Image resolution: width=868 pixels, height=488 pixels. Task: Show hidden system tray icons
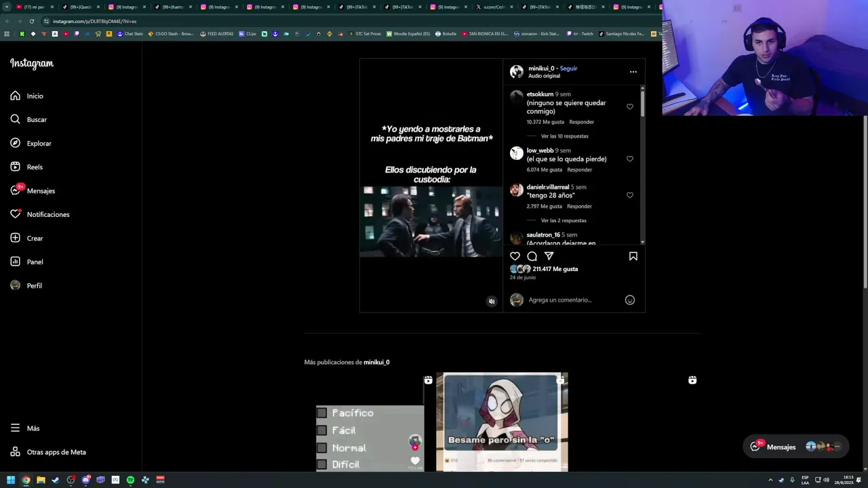pyautogui.click(x=770, y=480)
